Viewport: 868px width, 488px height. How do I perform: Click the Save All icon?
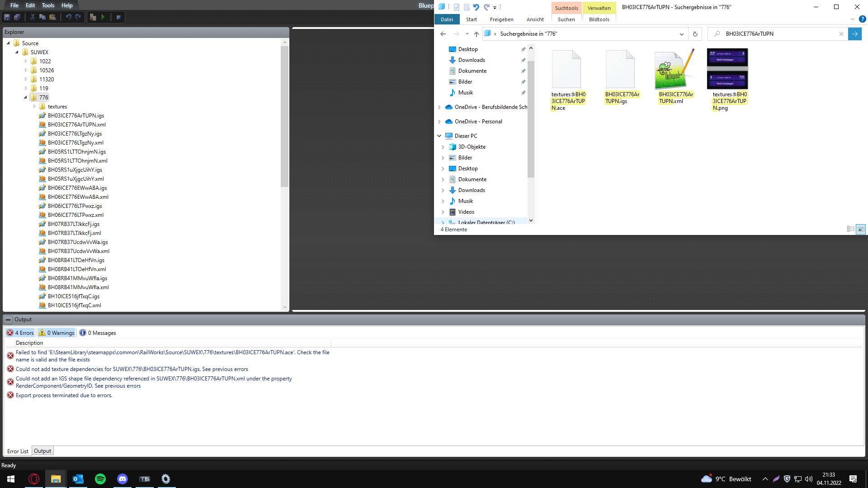click(x=17, y=17)
